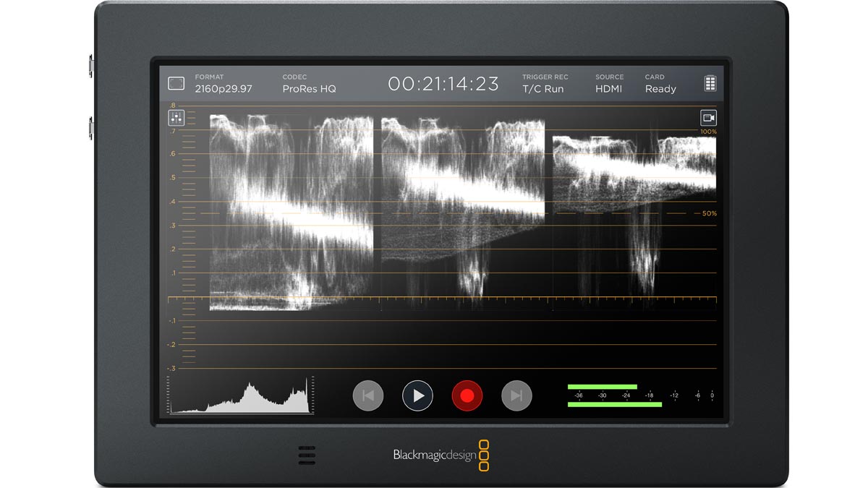Open the CODEC ProRes HQ setting
Screen dimensions: 868x488
(x=309, y=84)
